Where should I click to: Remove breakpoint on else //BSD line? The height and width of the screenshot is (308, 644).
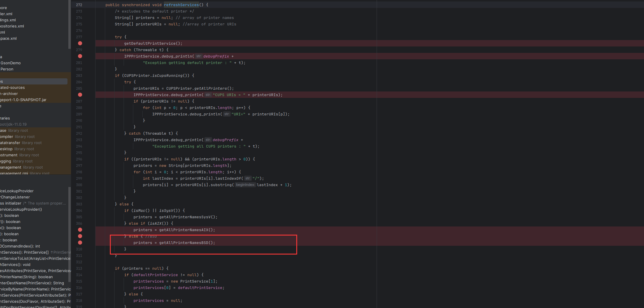coord(80,236)
